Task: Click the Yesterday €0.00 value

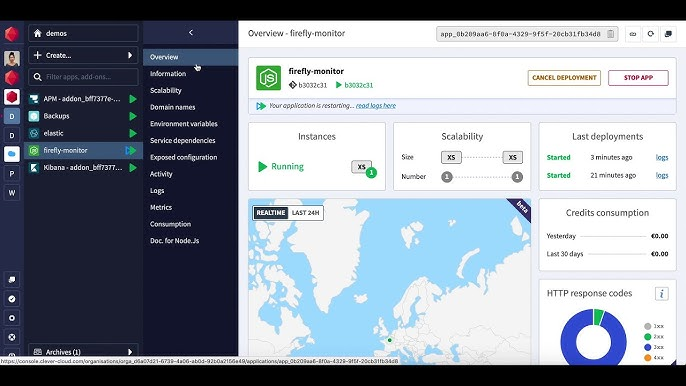Action: point(659,236)
